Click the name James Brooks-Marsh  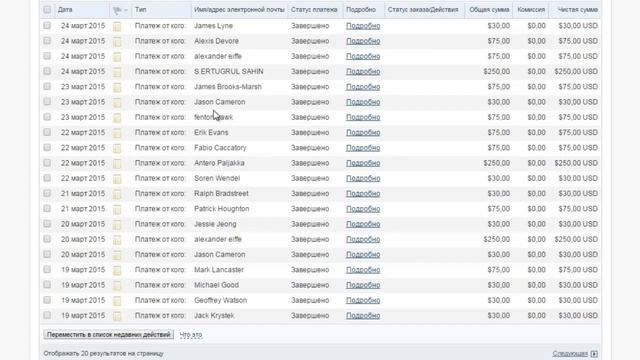point(228,87)
